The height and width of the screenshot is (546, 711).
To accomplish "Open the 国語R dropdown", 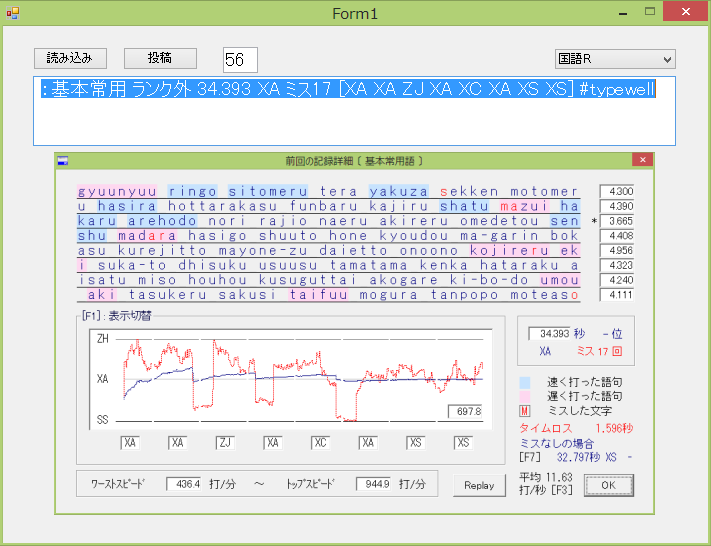I will pyautogui.click(x=615, y=59).
